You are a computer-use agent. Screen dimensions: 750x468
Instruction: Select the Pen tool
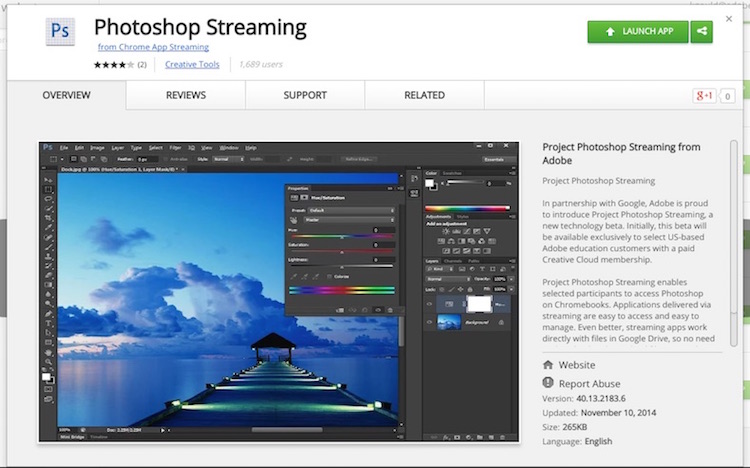(x=48, y=314)
